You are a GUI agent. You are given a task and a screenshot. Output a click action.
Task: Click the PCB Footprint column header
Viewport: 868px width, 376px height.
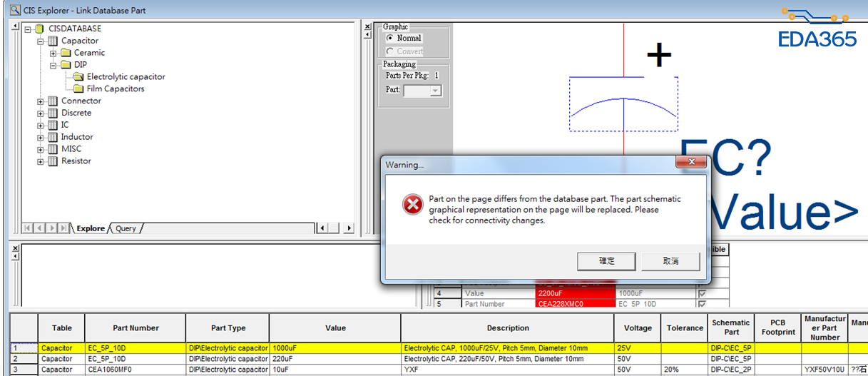coord(777,328)
